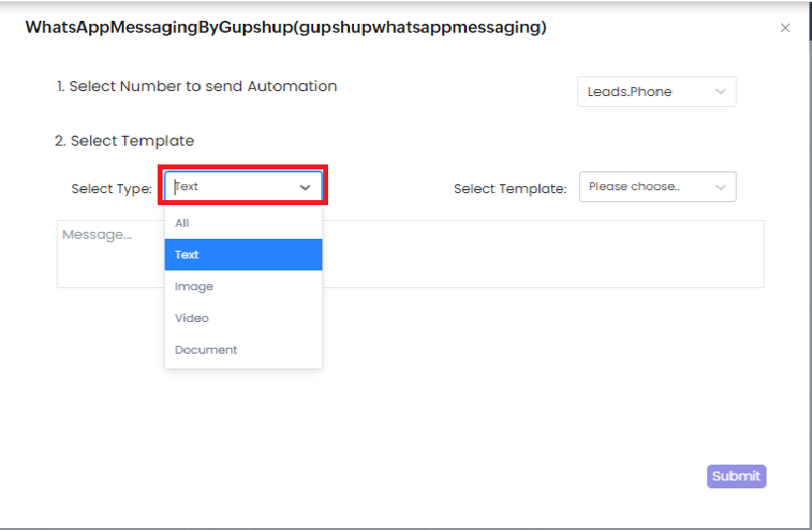
Task: Click the 'Select Type:' label
Action: point(111,189)
